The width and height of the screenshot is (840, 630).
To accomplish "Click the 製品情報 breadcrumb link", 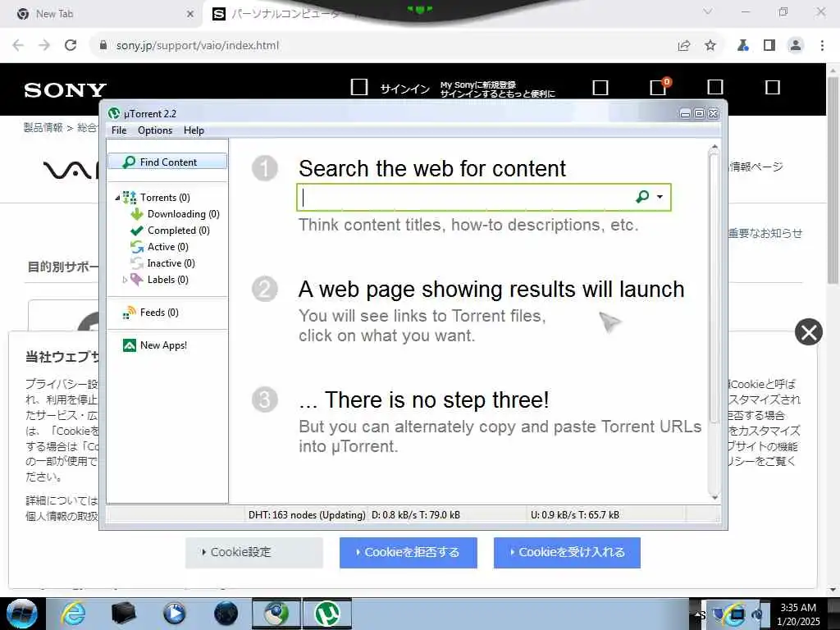I will pos(43,127).
